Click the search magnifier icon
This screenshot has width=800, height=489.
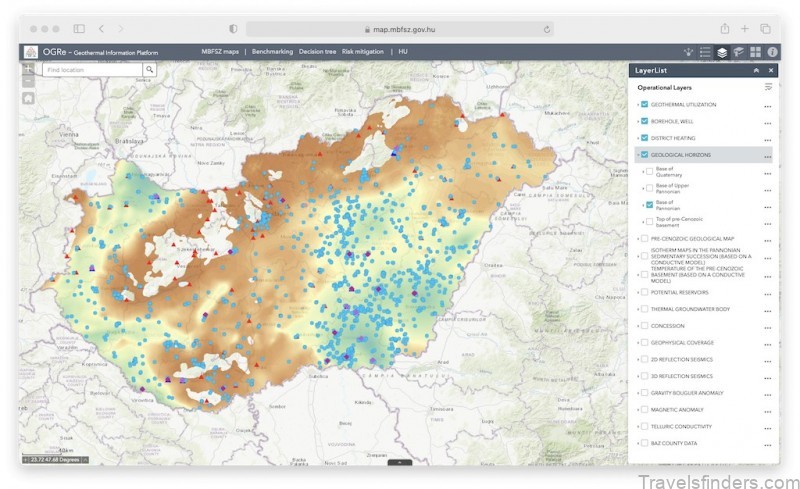click(x=149, y=70)
